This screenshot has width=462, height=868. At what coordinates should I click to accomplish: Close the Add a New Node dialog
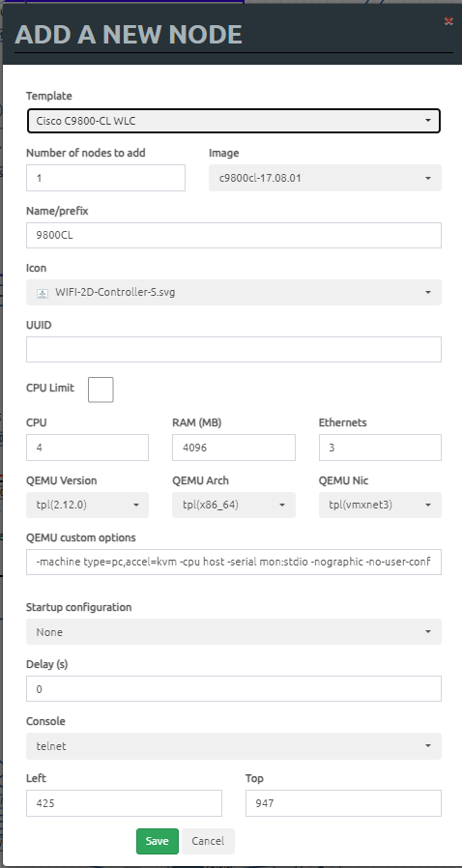click(448, 21)
